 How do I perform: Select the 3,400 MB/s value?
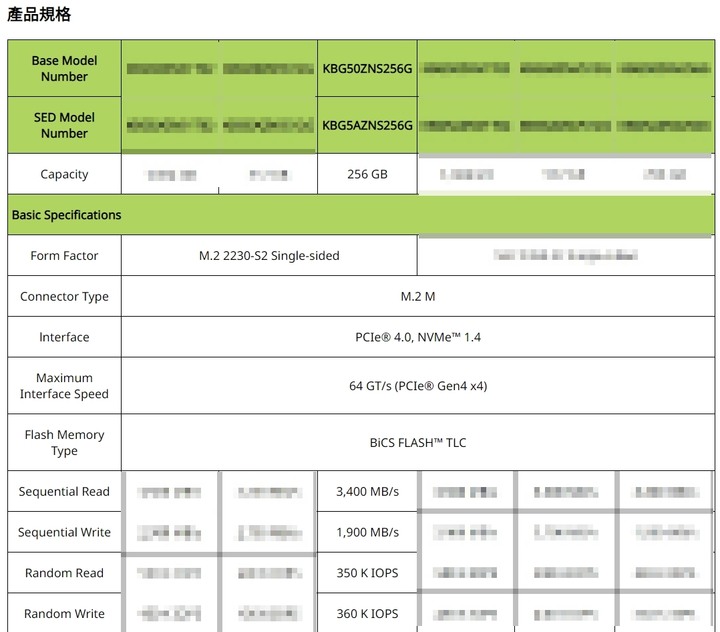click(x=367, y=491)
